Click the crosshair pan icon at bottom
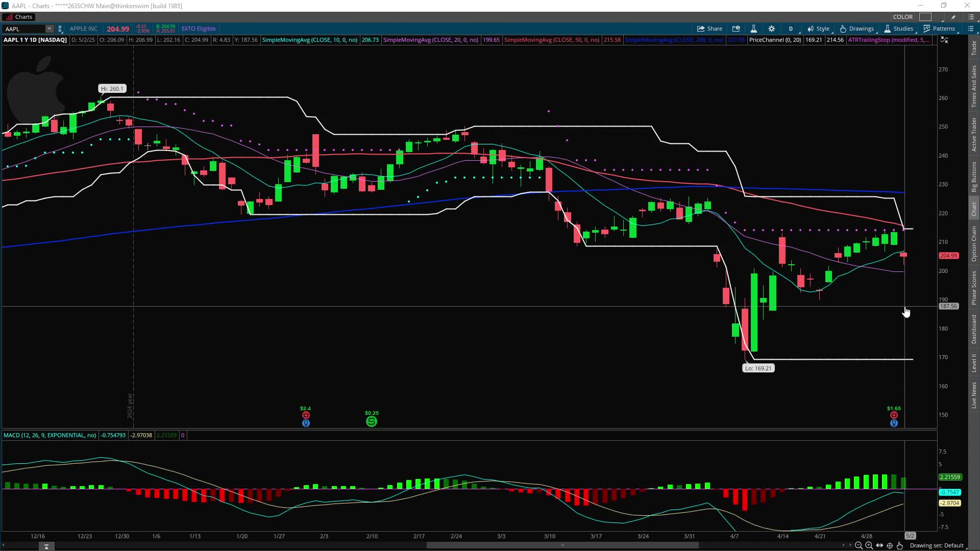The width and height of the screenshot is (980, 551). pos(890,545)
